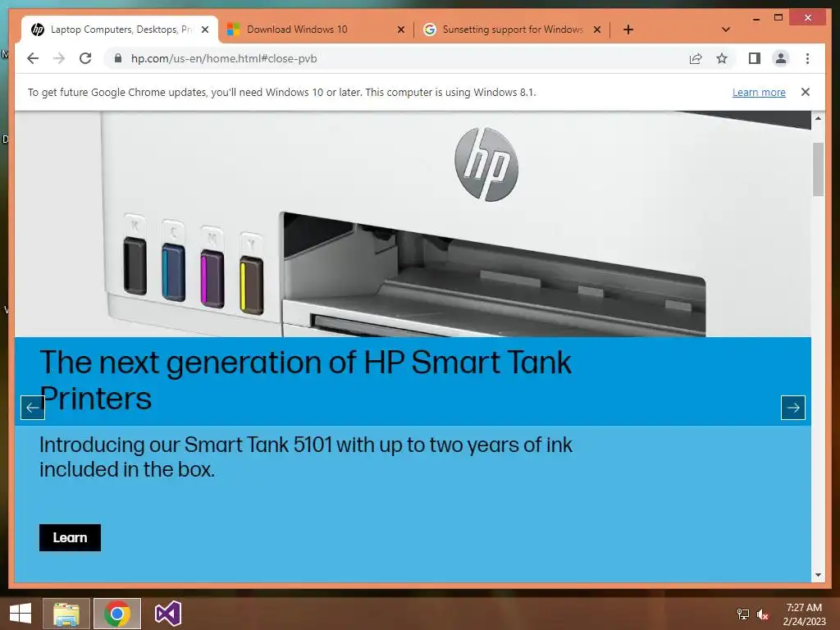Viewport: 840px width, 630px height.
Task: Open the Learn more link in infobar
Action: (x=759, y=92)
